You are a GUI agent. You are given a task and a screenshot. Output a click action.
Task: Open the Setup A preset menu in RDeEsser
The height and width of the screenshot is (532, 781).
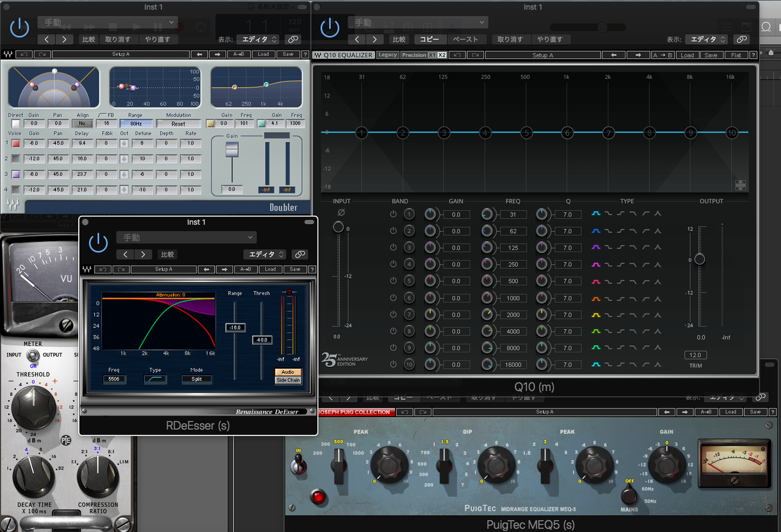(163, 270)
